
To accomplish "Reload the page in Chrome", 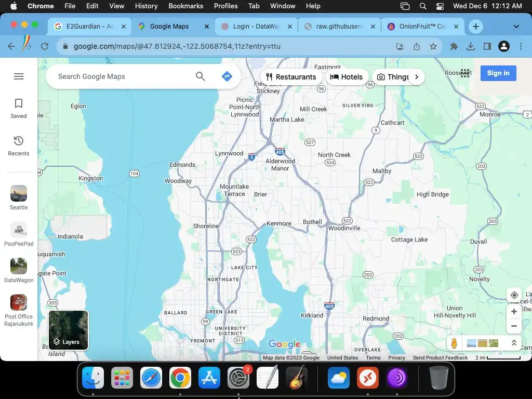I will tap(45, 46).
